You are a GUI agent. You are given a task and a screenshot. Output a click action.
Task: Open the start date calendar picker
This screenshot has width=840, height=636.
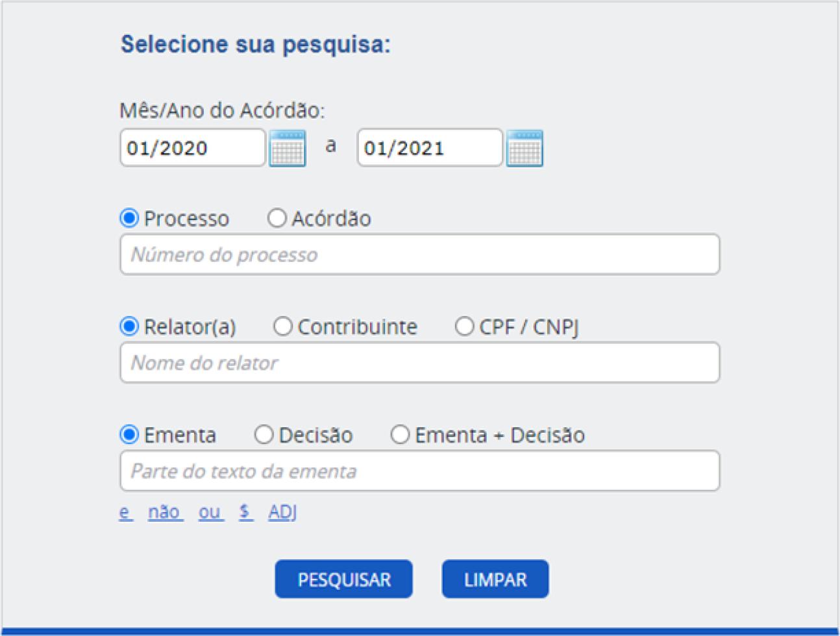[288, 149]
